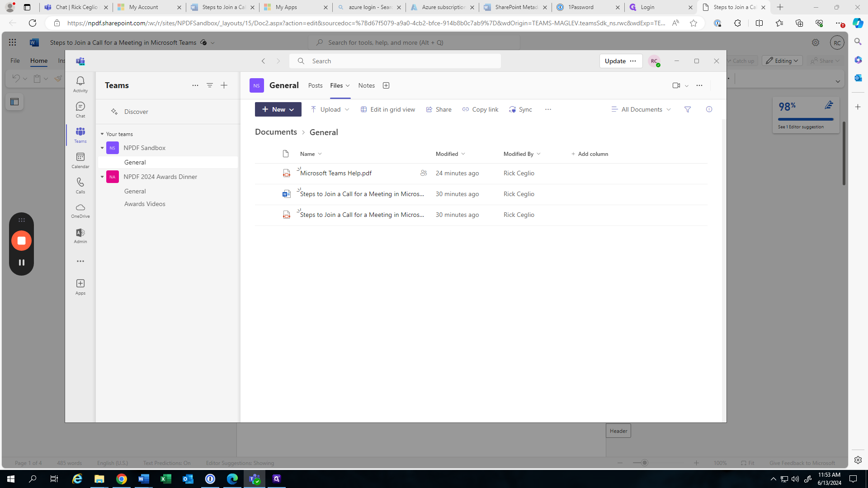Viewport: 868px width, 488px height.
Task: Go to Documents breadcrumb
Action: click(x=276, y=132)
